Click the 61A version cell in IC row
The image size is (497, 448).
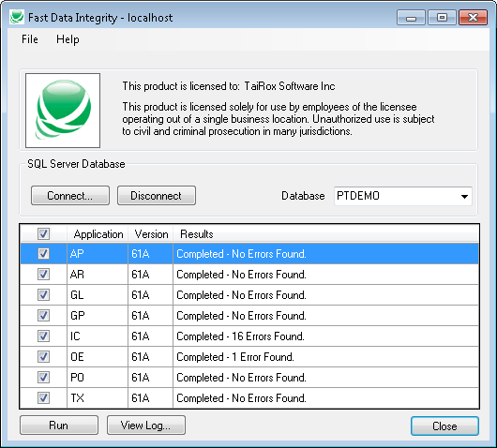151,336
